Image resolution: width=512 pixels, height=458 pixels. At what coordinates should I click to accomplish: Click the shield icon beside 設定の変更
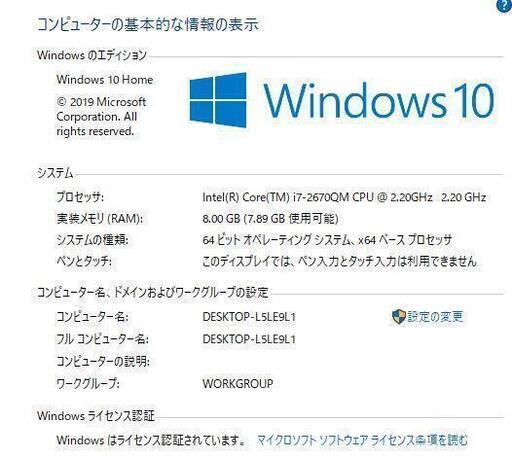coord(399,317)
